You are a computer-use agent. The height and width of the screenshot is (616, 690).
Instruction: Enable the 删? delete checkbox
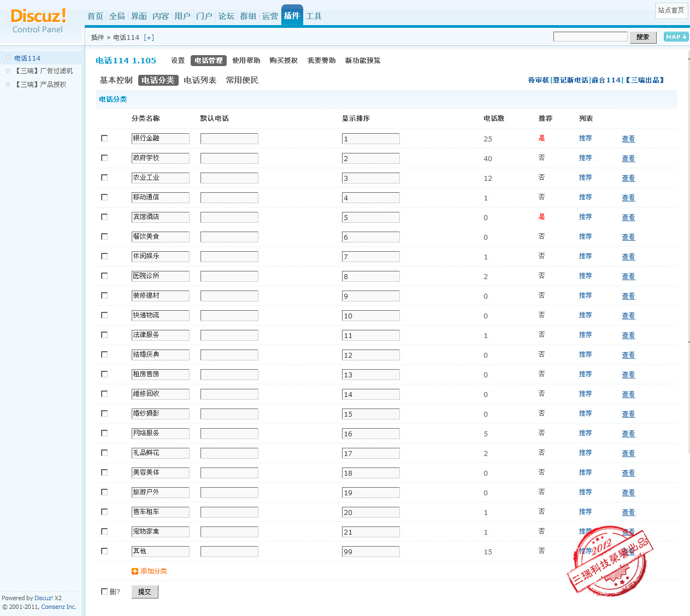coord(104,591)
